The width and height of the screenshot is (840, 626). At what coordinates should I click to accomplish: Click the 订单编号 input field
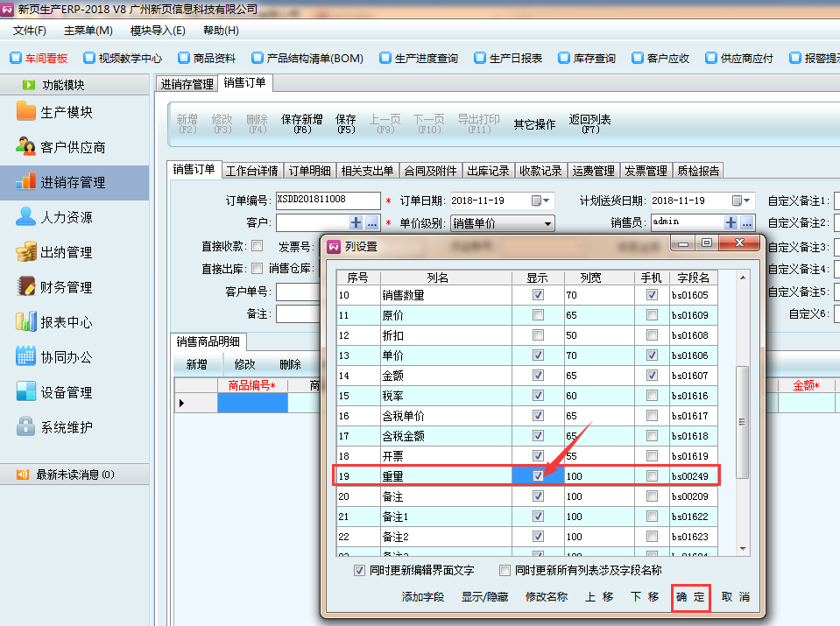coord(328,200)
